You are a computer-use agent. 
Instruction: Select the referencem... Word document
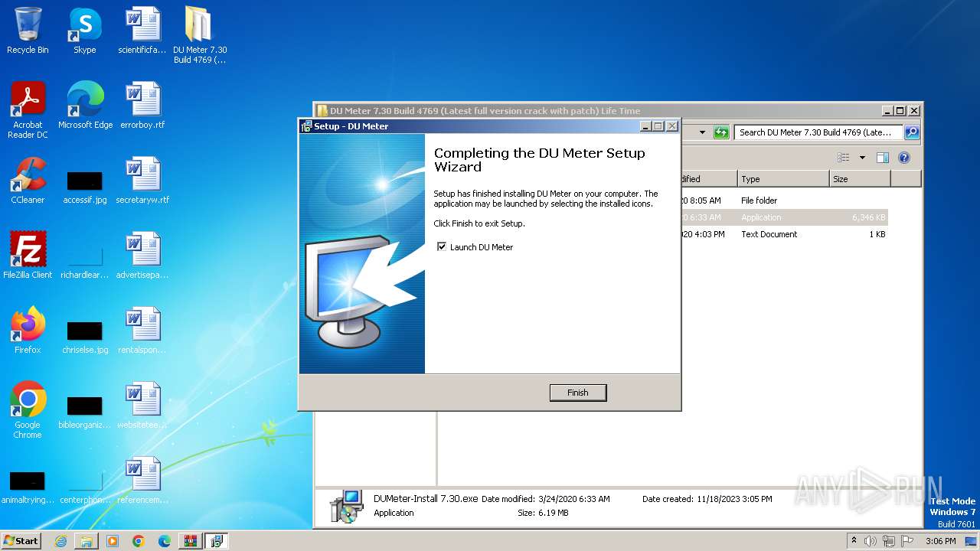(142, 481)
